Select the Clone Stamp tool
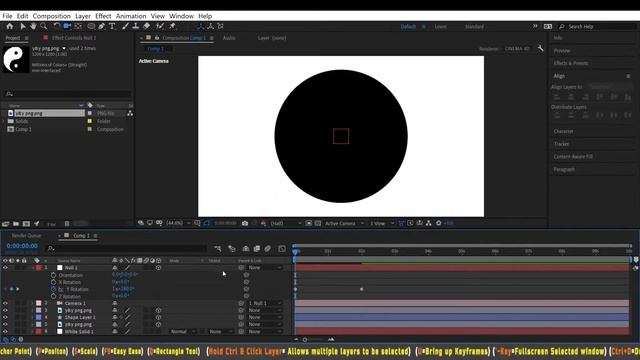This screenshot has height=360, width=640. [x=136, y=26]
